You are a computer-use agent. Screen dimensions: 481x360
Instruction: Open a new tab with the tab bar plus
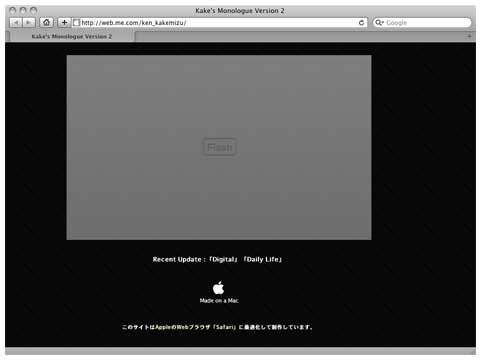469,36
